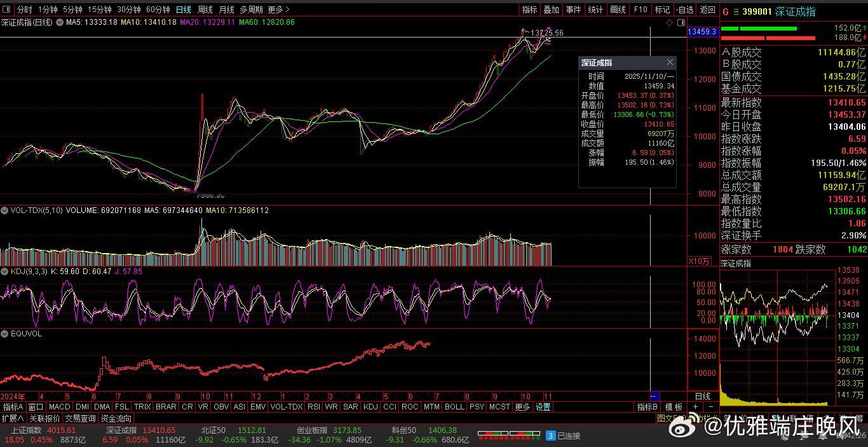This screenshot has width=868, height=447.
Task: Apply the BOLL indicator
Action: pyautogui.click(x=454, y=407)
